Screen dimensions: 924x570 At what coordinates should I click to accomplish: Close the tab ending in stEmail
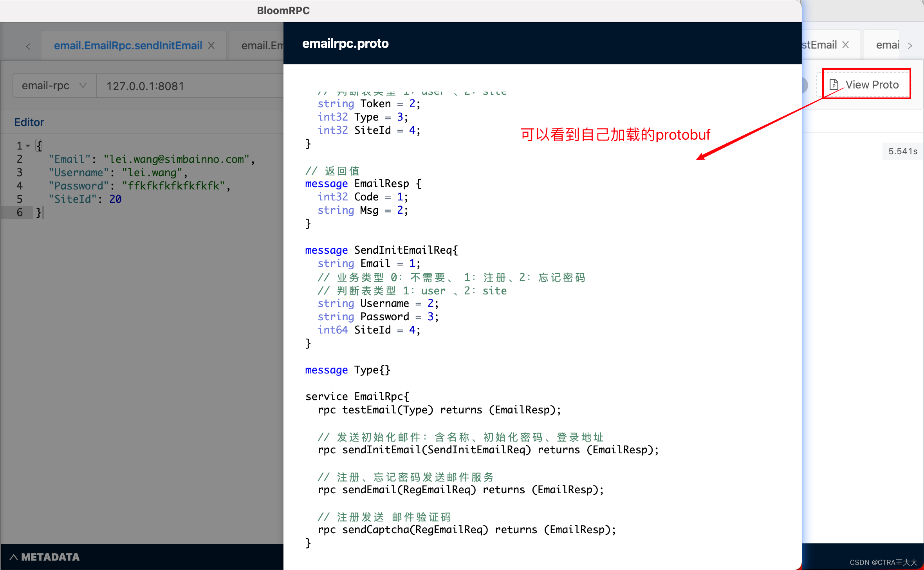tap(846, 45)
